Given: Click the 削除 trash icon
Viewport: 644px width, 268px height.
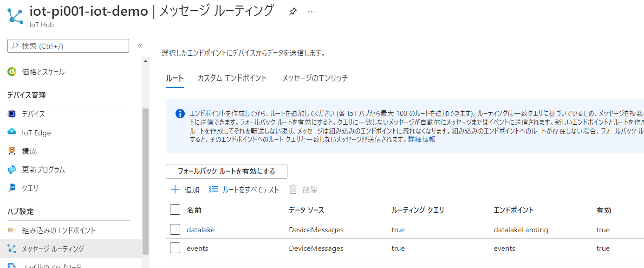Looking at the screenshot, I should 293,189.
